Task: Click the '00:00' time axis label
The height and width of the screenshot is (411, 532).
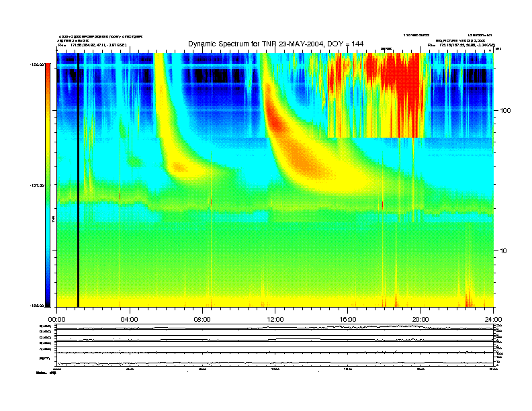Action: point(56,320)
